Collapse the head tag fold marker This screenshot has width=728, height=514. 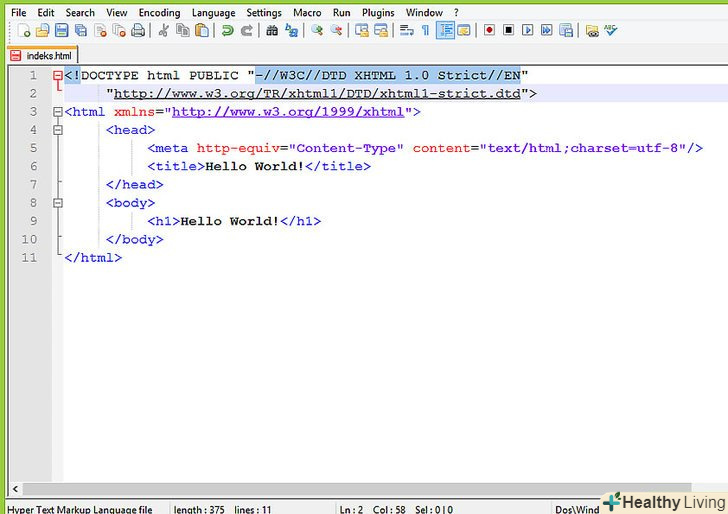tap(58, 130)
